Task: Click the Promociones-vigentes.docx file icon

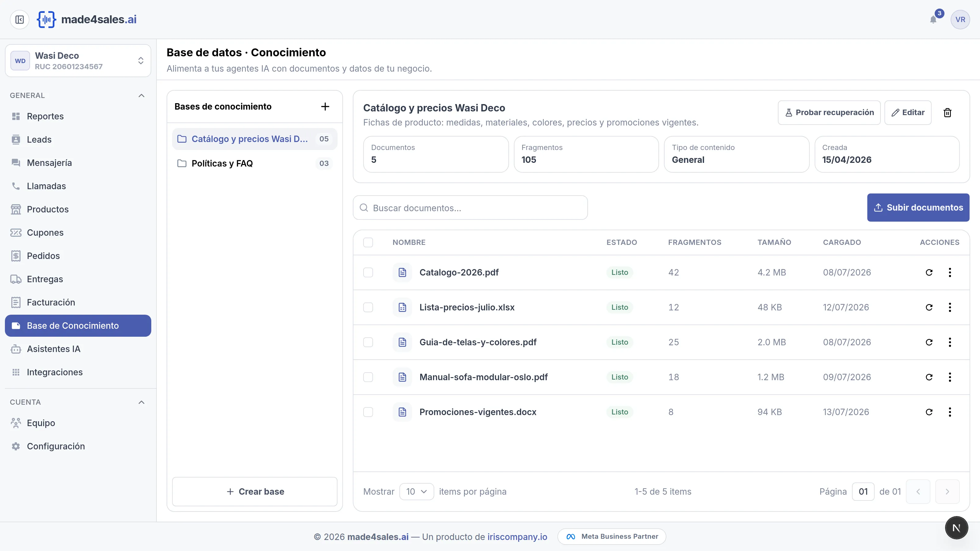Action: [402, 412]
